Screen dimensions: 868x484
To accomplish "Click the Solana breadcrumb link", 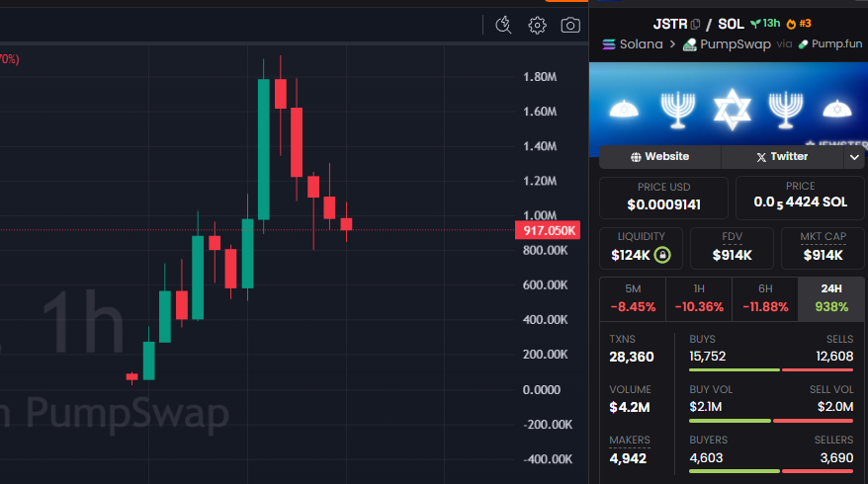I will (641, 44).
